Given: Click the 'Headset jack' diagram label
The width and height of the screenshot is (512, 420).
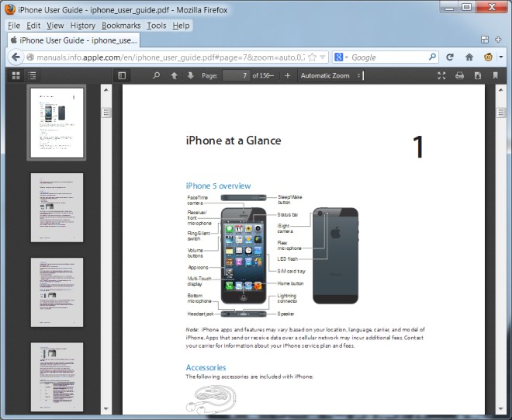Looking at the screenshot, I should [200, 314].
